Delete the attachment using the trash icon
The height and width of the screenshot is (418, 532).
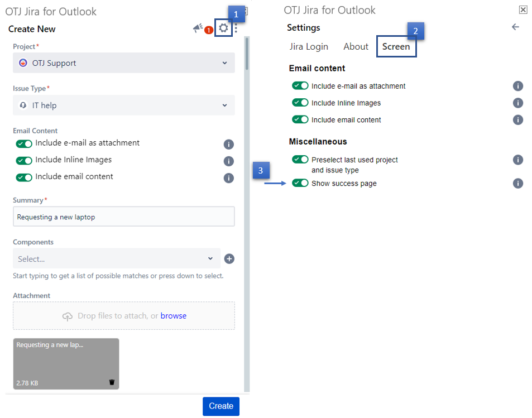112,382
